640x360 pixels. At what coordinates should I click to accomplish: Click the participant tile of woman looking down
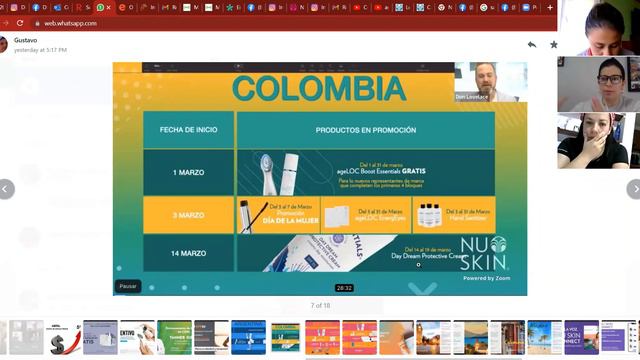pos(599,28)
